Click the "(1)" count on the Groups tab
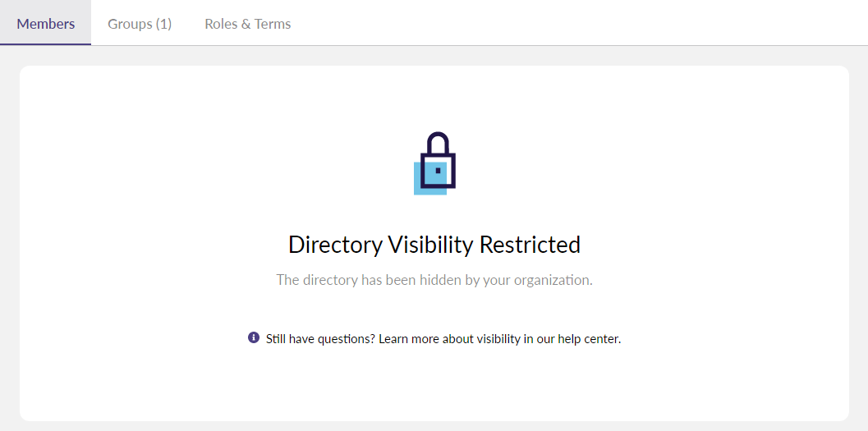Viewport: 868px width, 431px height. [163, 24]
